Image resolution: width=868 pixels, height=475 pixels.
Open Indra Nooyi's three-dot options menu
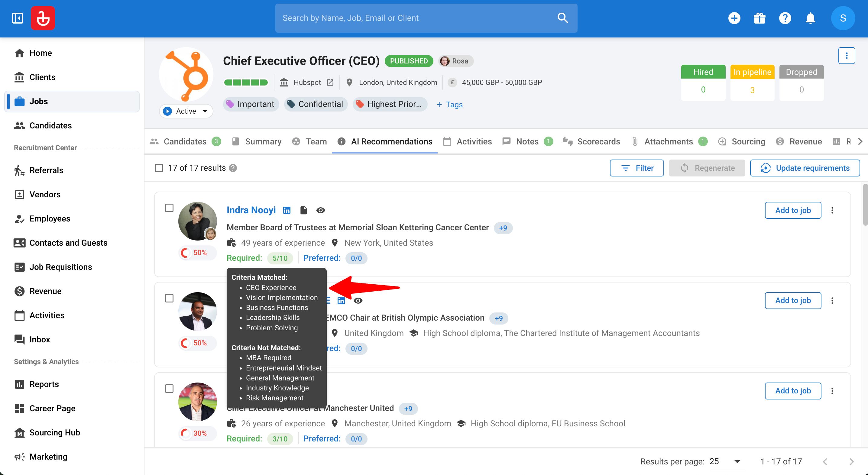point(832,211)
